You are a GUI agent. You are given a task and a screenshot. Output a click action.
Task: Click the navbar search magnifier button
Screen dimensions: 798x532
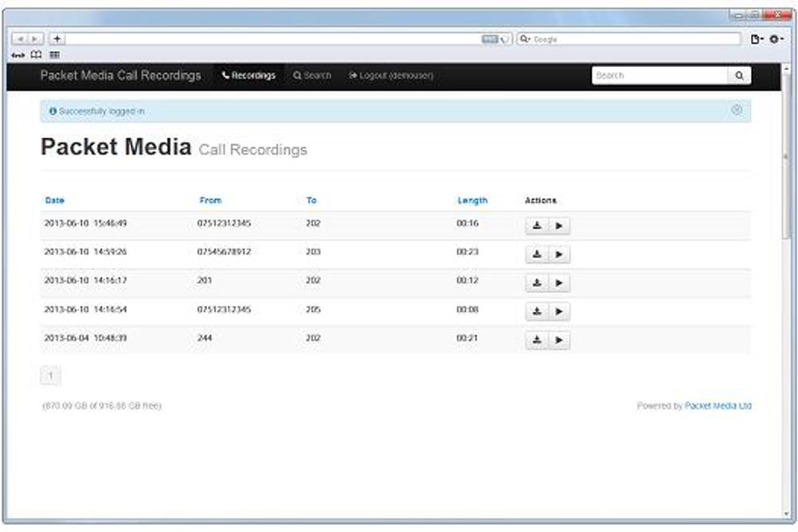pyautogui.click(x=739, y=76)
